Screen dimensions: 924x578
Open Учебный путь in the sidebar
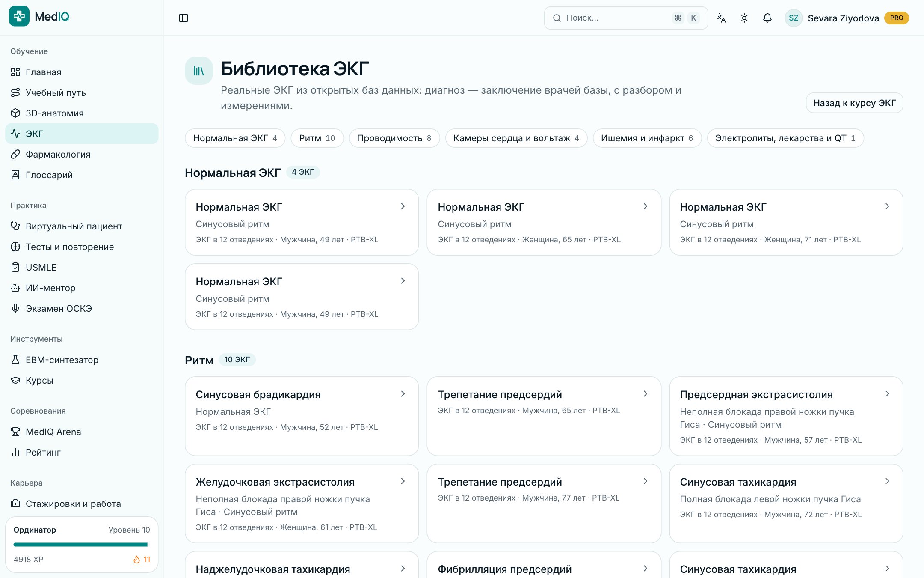pos(82,92)
